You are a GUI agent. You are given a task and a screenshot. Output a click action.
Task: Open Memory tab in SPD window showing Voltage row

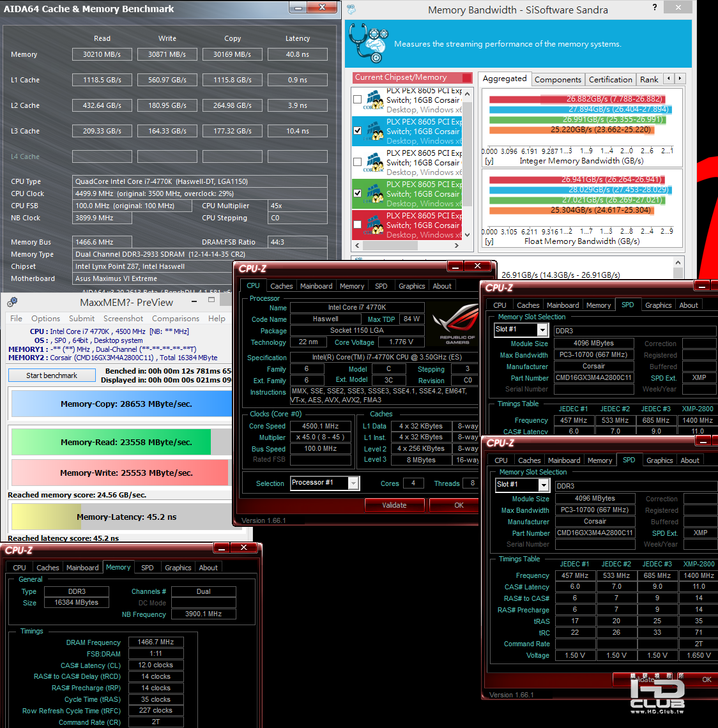(600, 460)
